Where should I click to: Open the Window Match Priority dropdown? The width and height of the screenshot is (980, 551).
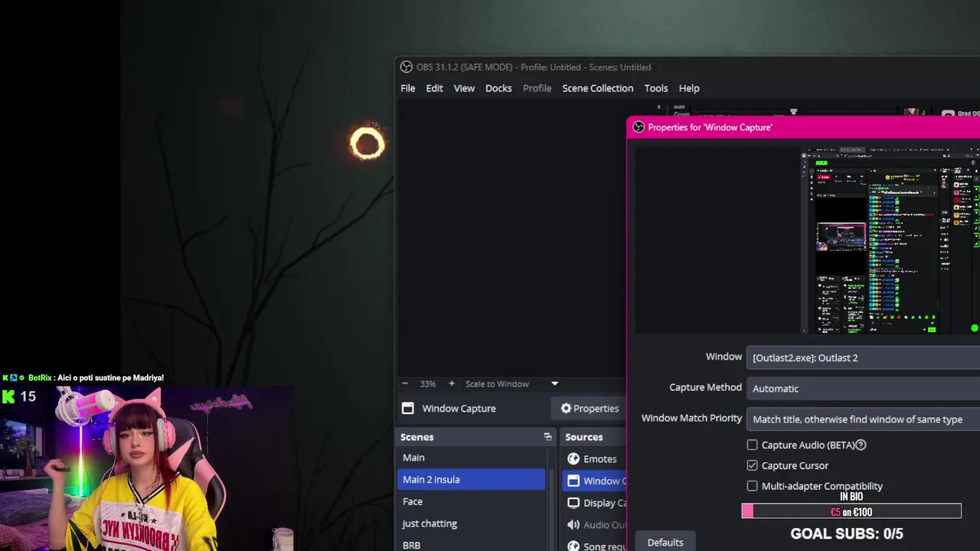[863, 419]
